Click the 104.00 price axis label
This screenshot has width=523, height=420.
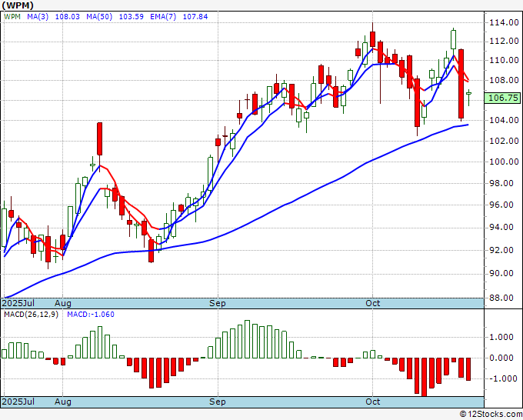pyautogui.click(x=504, y=120)
